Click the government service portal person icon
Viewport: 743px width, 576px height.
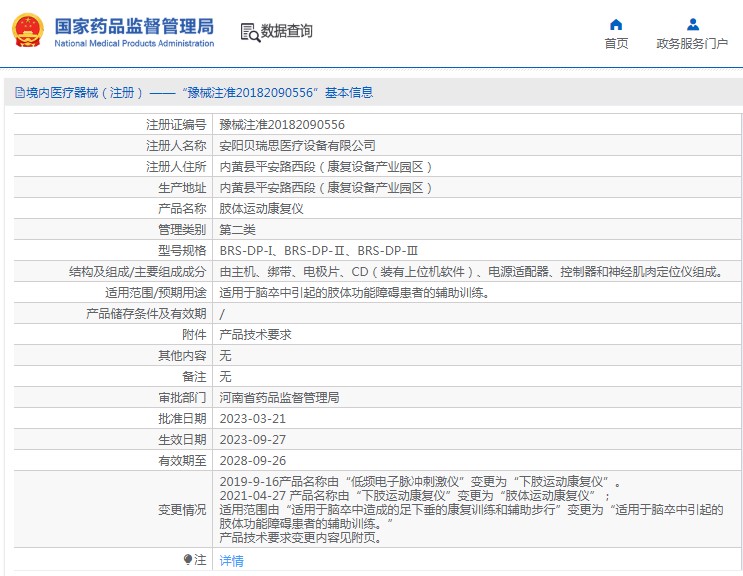coord(692,25)
